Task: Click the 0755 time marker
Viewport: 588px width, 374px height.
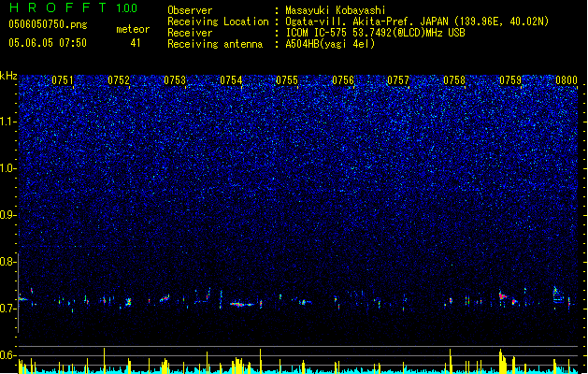Action: coord(287,80)
